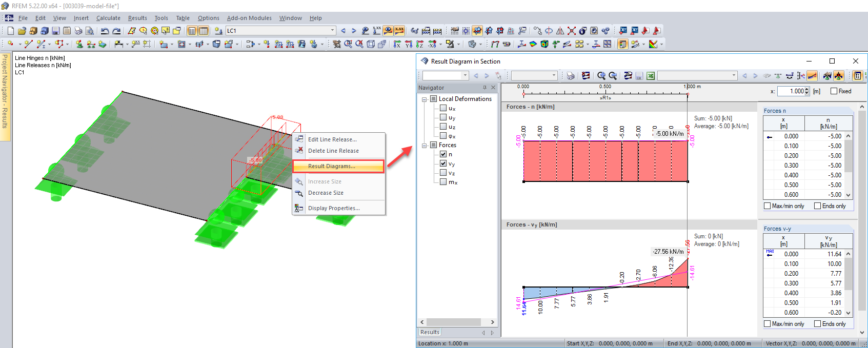Print result diagram in section window
Viewport: 868px width, 348px height.
(570, 76)
